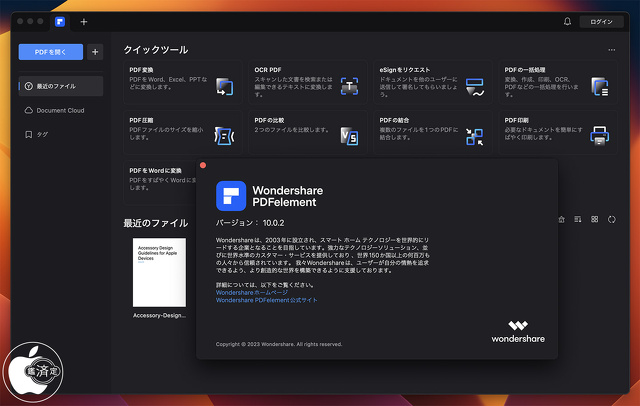
Task: Click the ログイン login button
Action: point(601,22)
